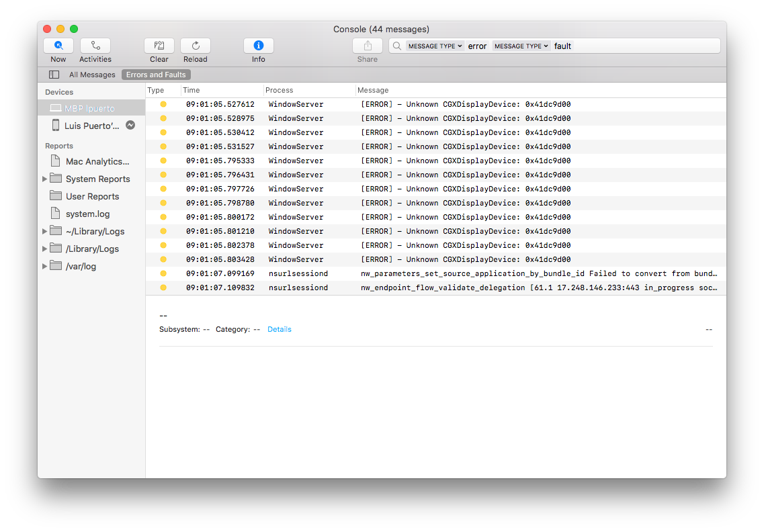Image resolution: width=764 pixels, height=532 pixels.
Task: Click the Message column header
Action: (540, 90)
